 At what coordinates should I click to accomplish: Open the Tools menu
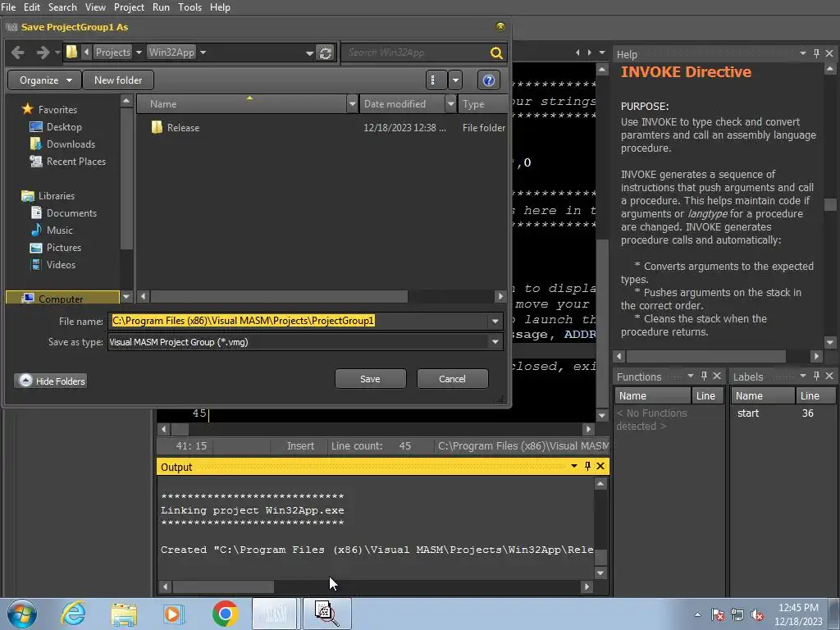[x=189, y=7]
